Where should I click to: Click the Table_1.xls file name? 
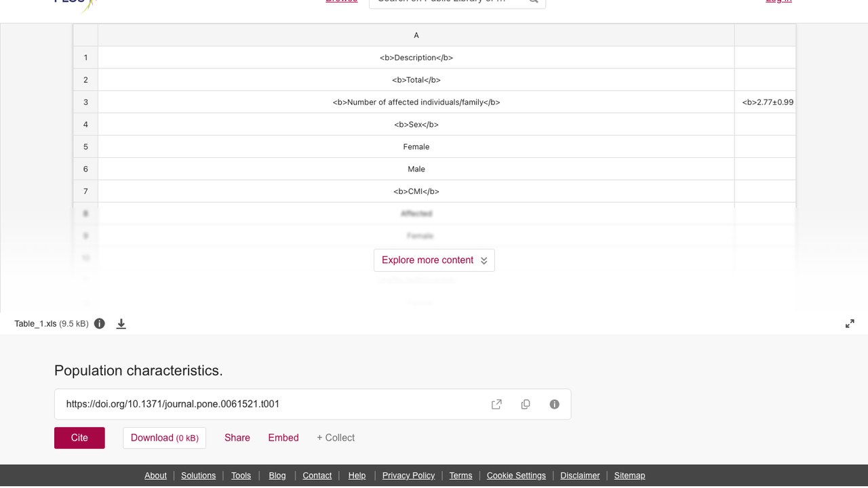(x=35, y=324)
